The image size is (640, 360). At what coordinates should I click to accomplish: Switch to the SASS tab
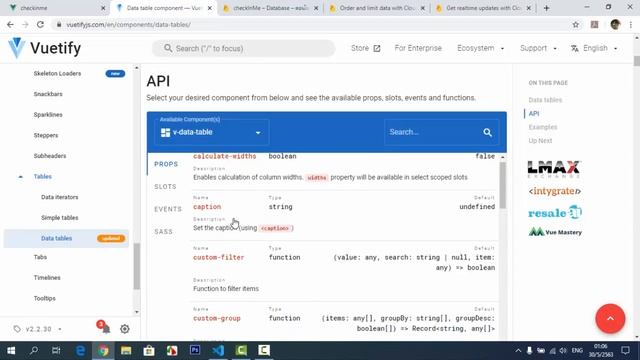tap(163, 231)
